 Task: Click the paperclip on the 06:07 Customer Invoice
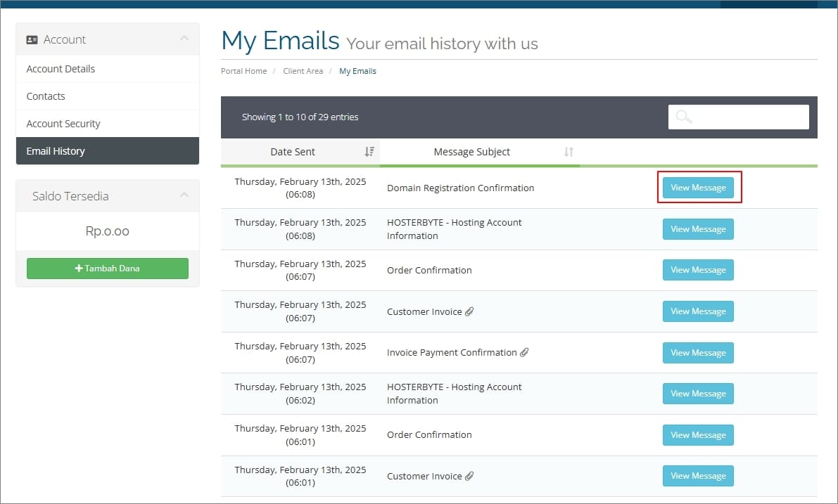469,311
